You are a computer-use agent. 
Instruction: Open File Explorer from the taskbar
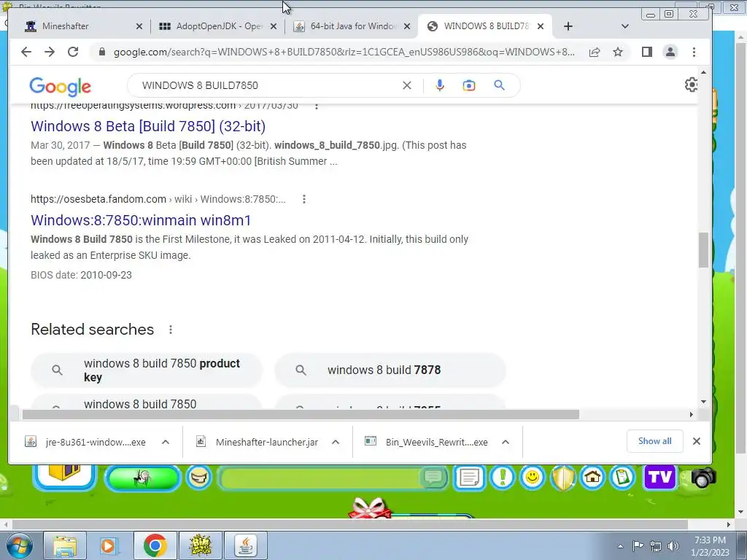click(65, 546)
